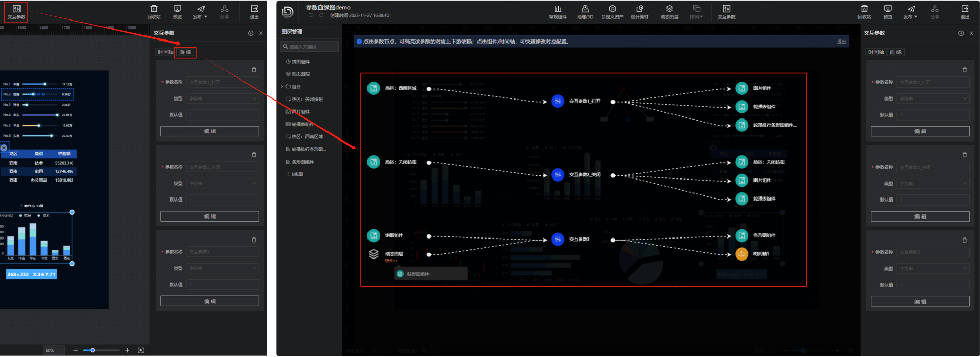Viewport: 980px width, 357px height.
Task: Click the canvas zoom slider handle
Action: tap(93, 350)
